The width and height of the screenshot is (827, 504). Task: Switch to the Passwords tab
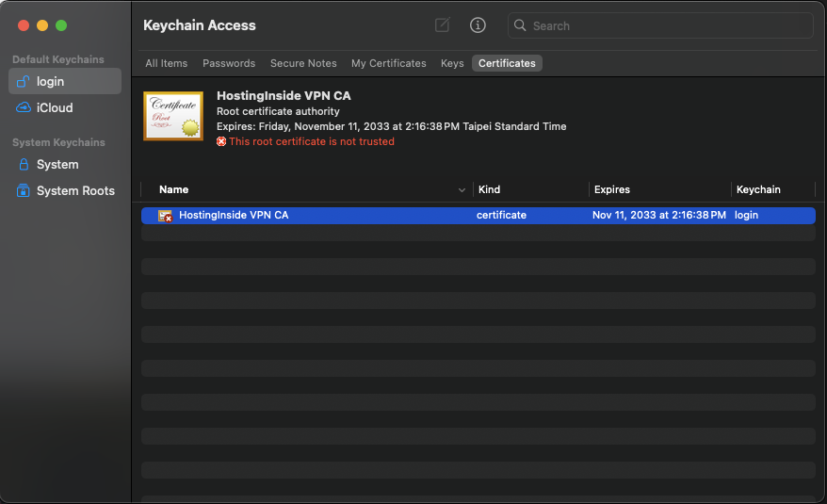(x=229, y=63)
